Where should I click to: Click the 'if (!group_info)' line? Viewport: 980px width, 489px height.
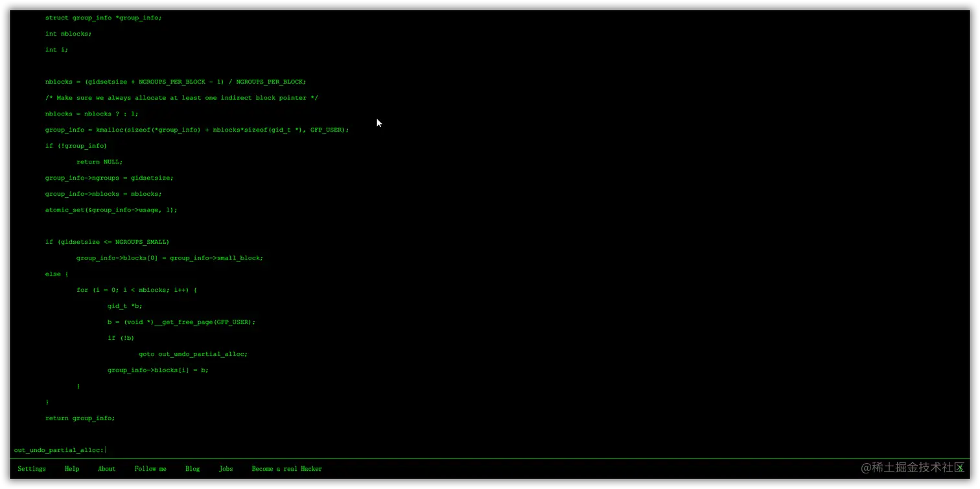76,146
